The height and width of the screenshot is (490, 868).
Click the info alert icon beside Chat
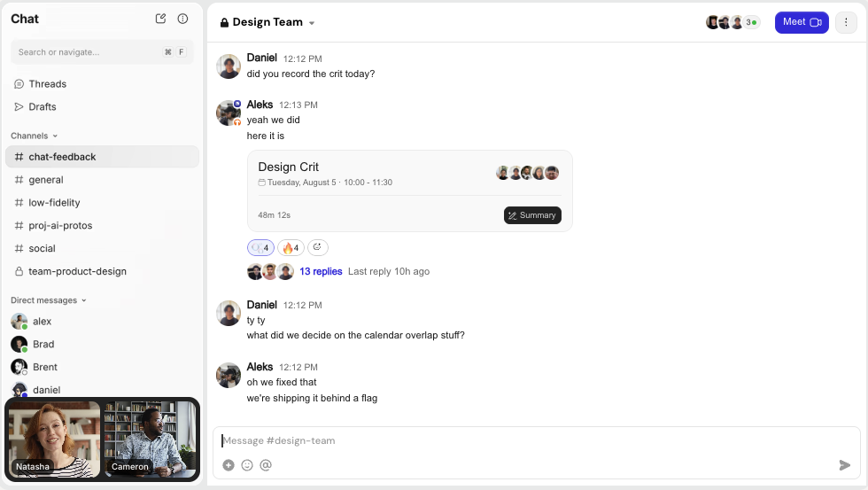click(x=182, y=19)
